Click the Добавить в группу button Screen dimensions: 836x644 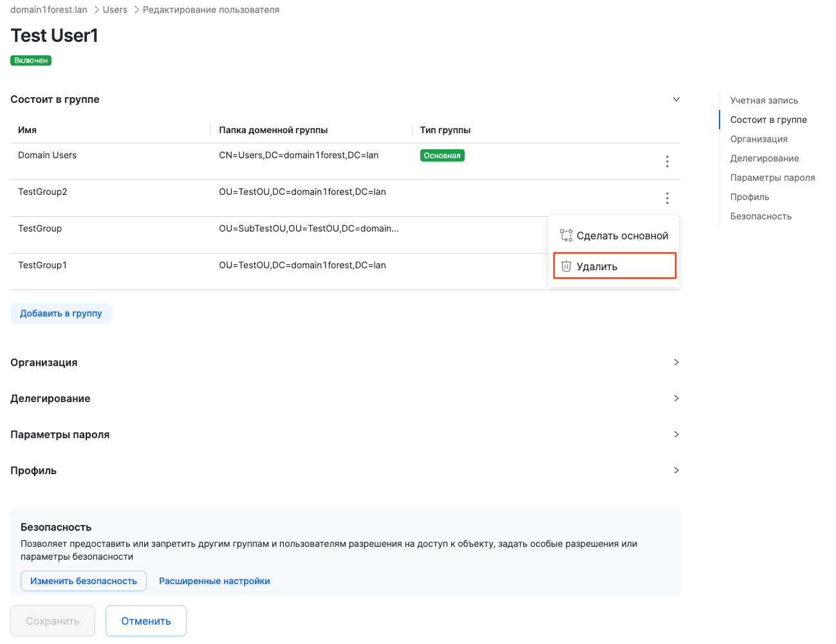click(61, 313)
